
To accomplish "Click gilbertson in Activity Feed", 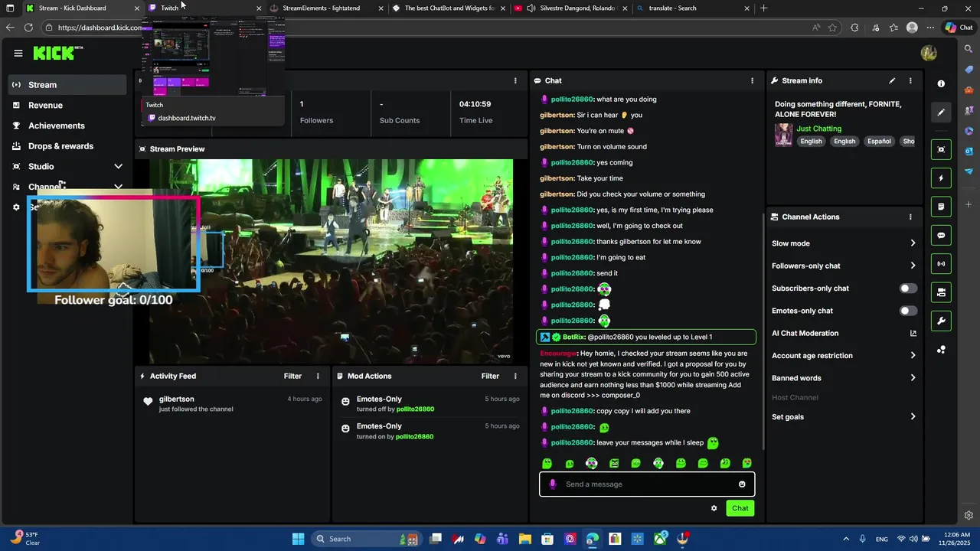I will 176,399.
